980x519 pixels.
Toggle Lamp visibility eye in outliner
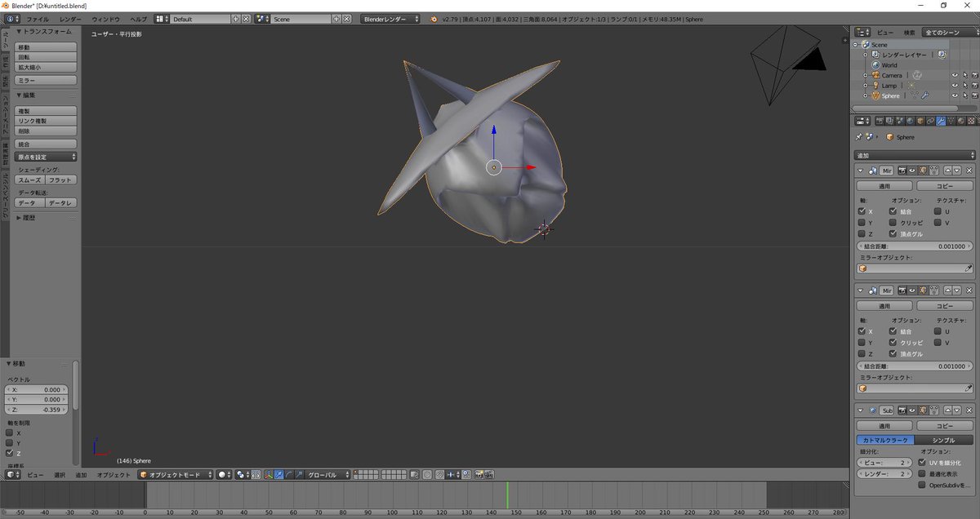(954, 85)
